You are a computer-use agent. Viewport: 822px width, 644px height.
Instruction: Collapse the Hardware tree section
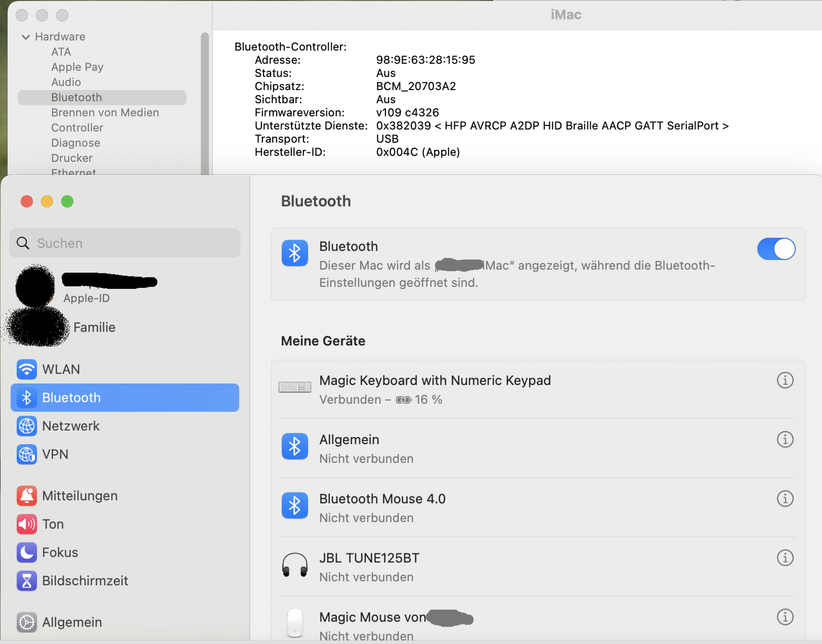tap(26, 37)
